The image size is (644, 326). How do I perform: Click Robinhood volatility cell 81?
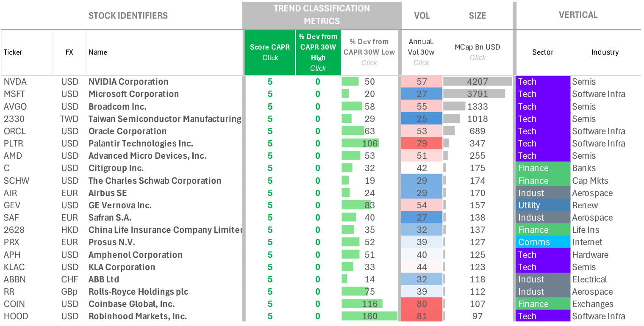[422, 316]
